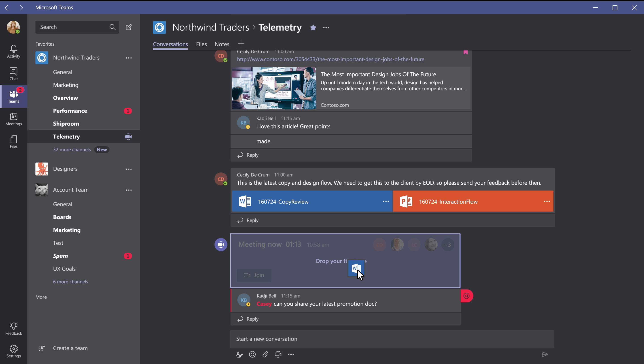The image size is (644, 364).
Task: Select the Test channel
Action: coord(83,243)
